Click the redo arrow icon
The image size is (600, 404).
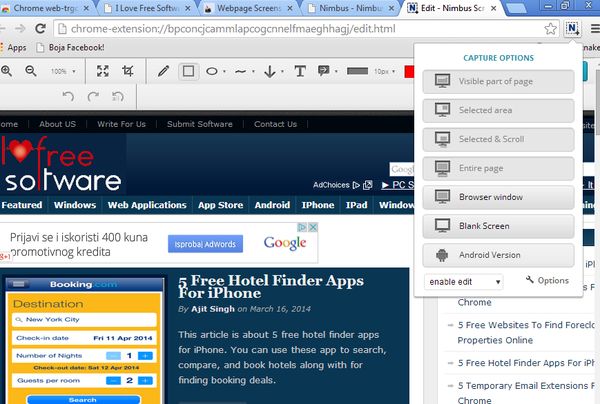click(93, 96)
